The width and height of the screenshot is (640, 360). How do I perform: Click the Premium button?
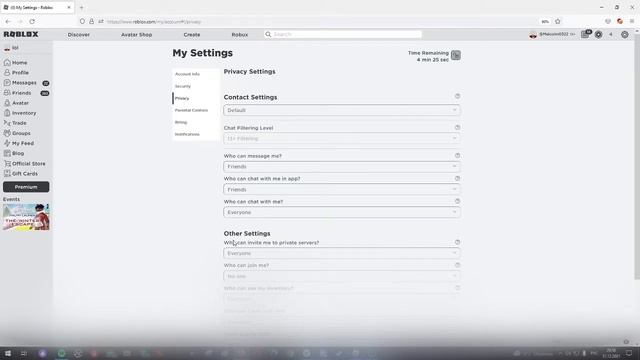coord(26,187)
